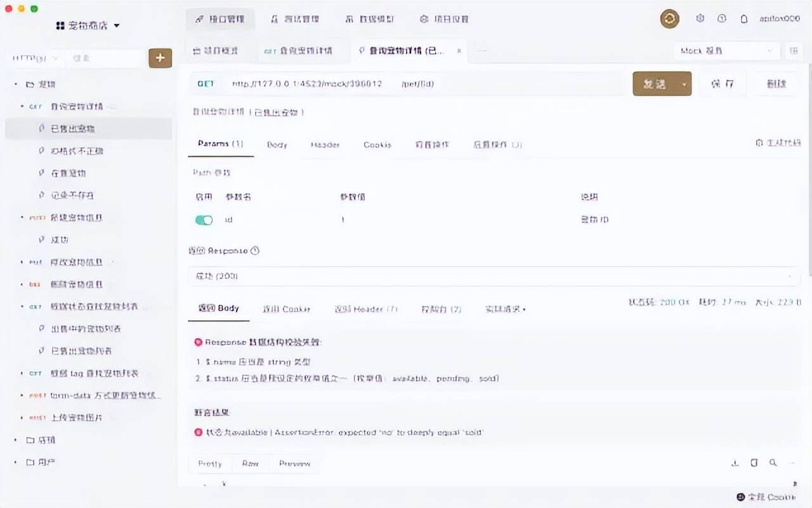Click the help icon in the top bar
The width and height of the screenshot is (812, 508).
[721, 19]
